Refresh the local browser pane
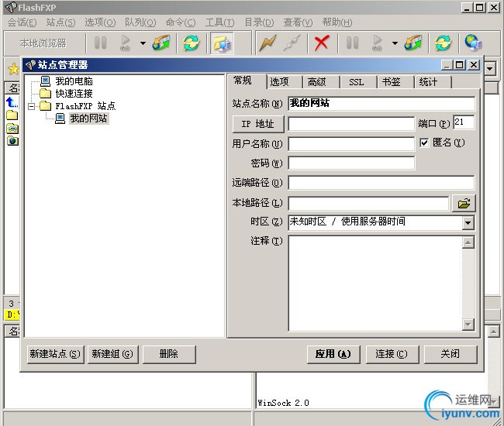The height and width of the screenshot is (426, 504). [x=192, y=43]
